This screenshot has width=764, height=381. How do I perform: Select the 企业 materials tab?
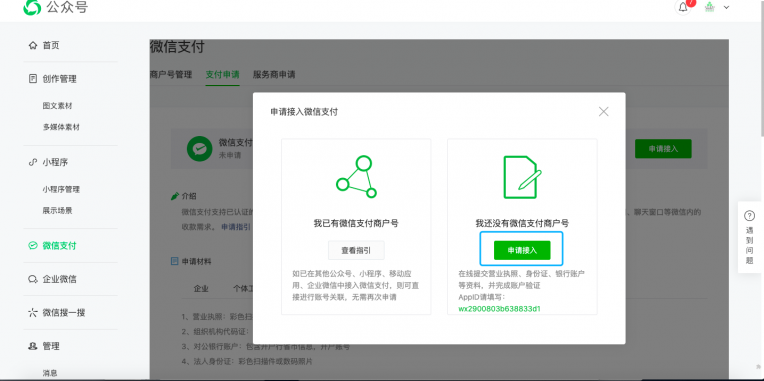coord(201,288)
